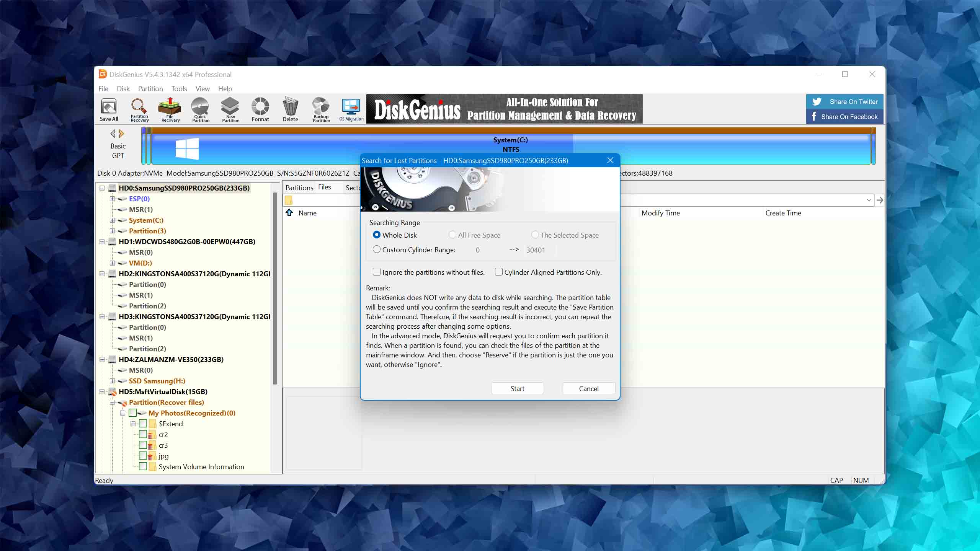Viewport: 980px width, 551px height.
Task: Open the path dropdown arrow
Action: tap(869, 200)
